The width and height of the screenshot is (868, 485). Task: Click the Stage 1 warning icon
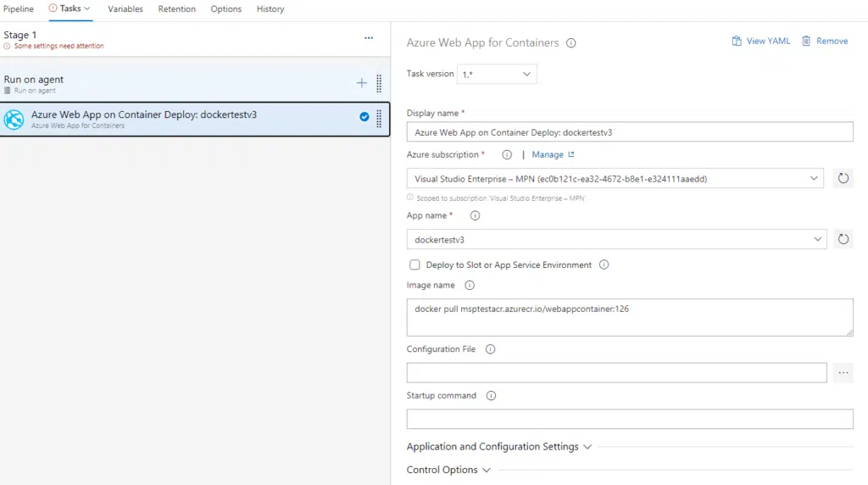[x=7, y=47]
